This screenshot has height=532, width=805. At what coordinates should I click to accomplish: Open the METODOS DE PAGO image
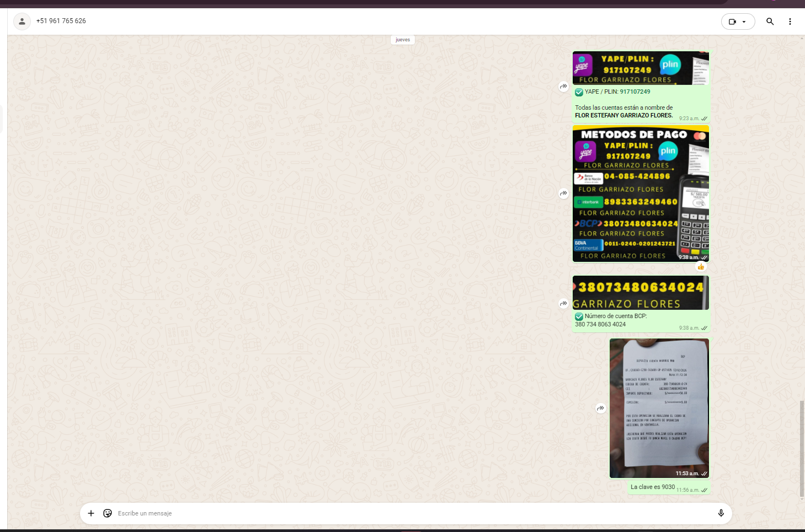click(640, 194)
